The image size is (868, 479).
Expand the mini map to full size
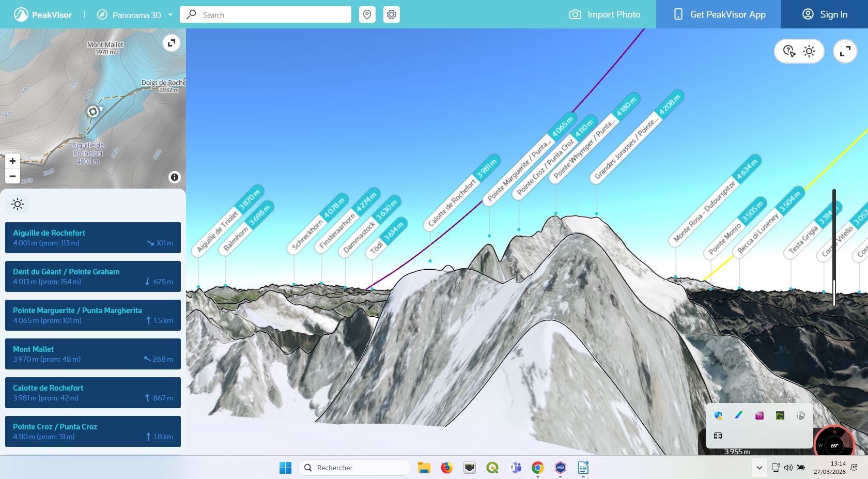point(172,43)
